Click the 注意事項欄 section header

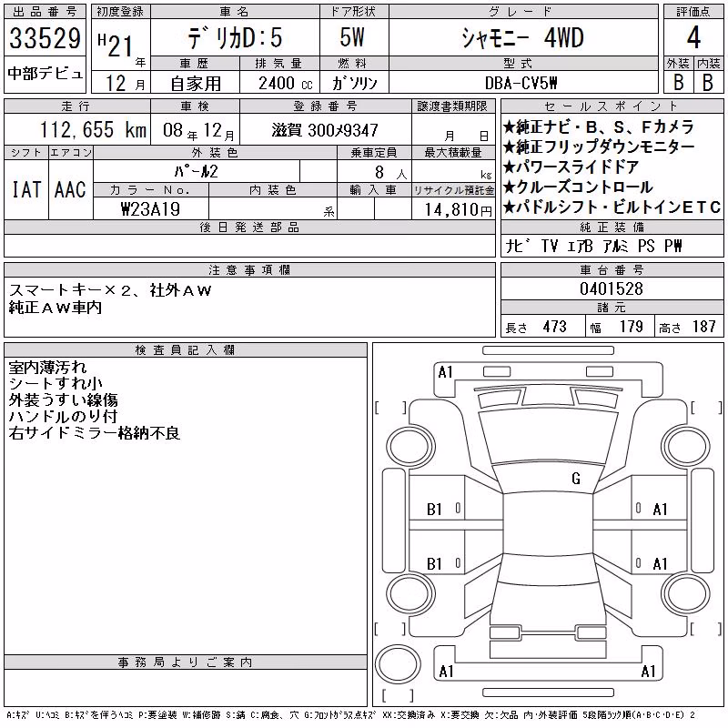(x=249, y=269)
